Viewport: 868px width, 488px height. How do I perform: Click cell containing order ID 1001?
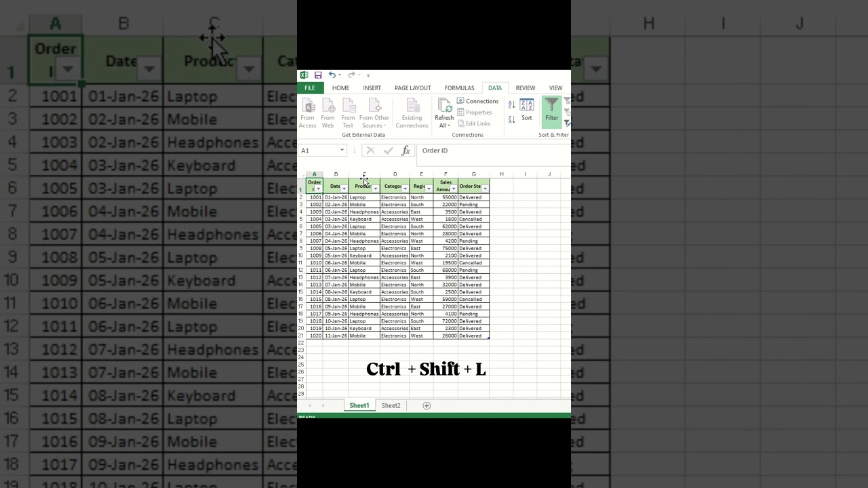point(315,197)
